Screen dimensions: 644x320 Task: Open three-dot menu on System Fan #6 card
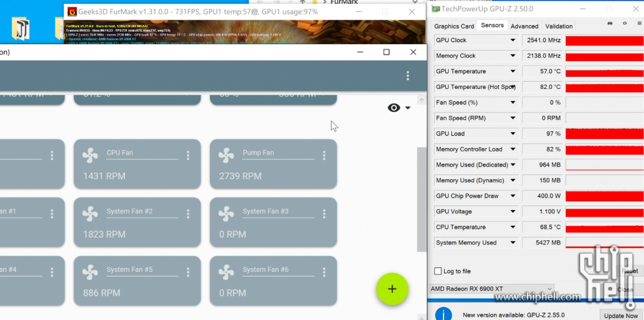(x=324, y=273)
